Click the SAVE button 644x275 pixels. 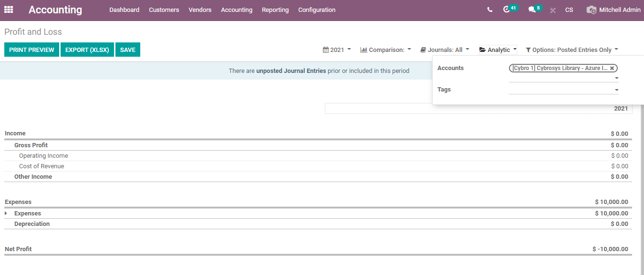click(x=128, y=50)
